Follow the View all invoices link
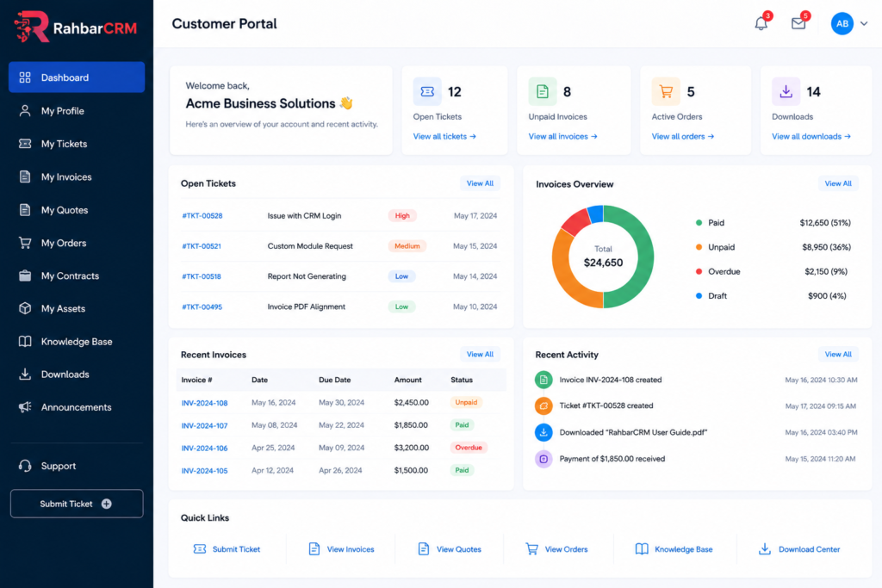Viewport: 882px width, 588px height. click(x=562, y=137)
